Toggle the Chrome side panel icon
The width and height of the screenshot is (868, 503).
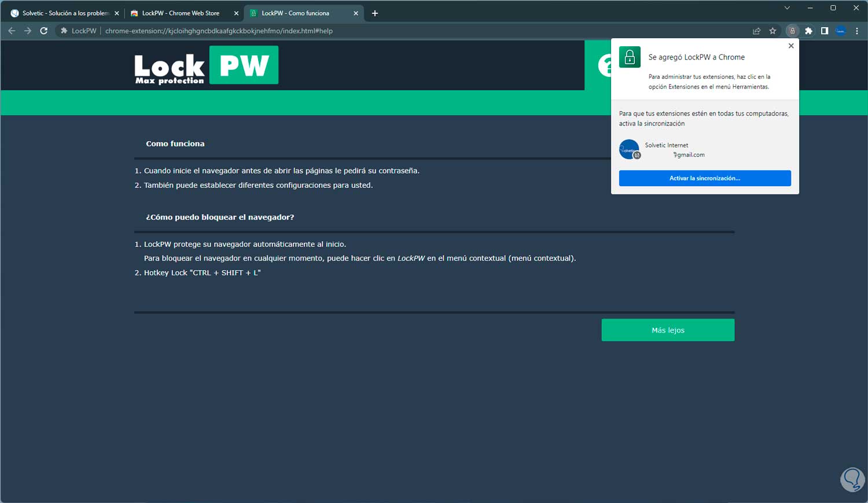[825, 31]
